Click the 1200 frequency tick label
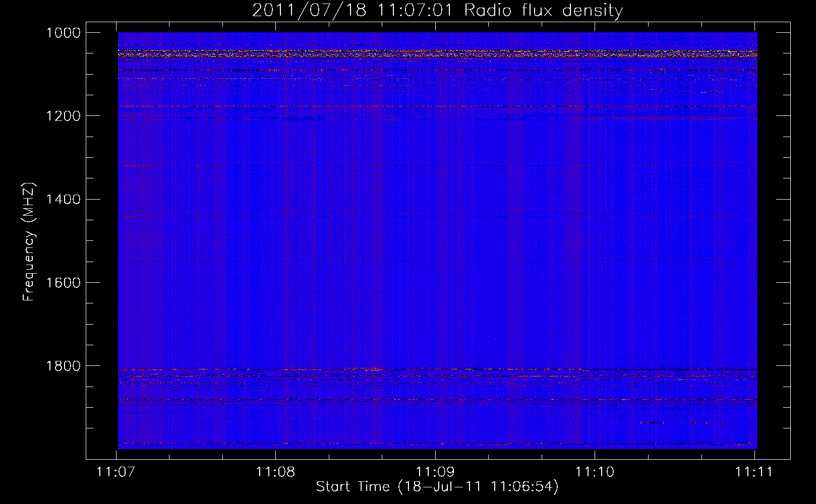The height and width of the screenshot is (504, 816). click(64, 116)
